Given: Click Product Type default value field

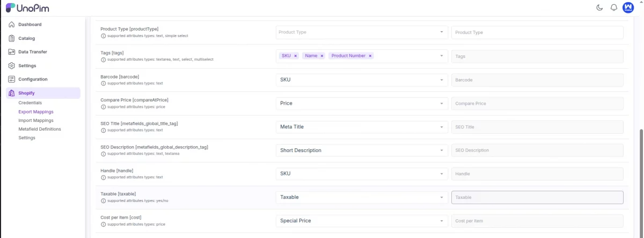Looking at the screenshot, I should (x=537, y=32).
